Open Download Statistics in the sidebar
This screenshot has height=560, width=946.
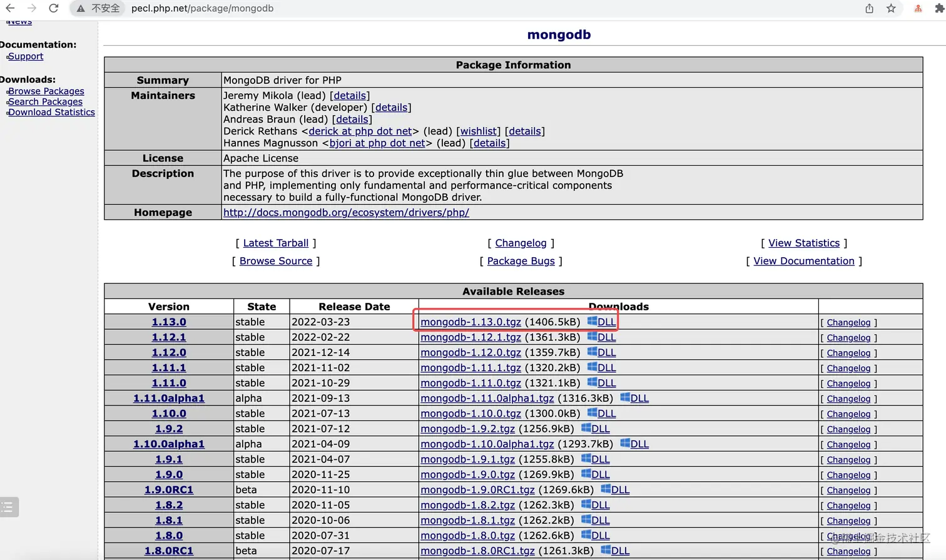pyautogui.click(x=51, y=113)
